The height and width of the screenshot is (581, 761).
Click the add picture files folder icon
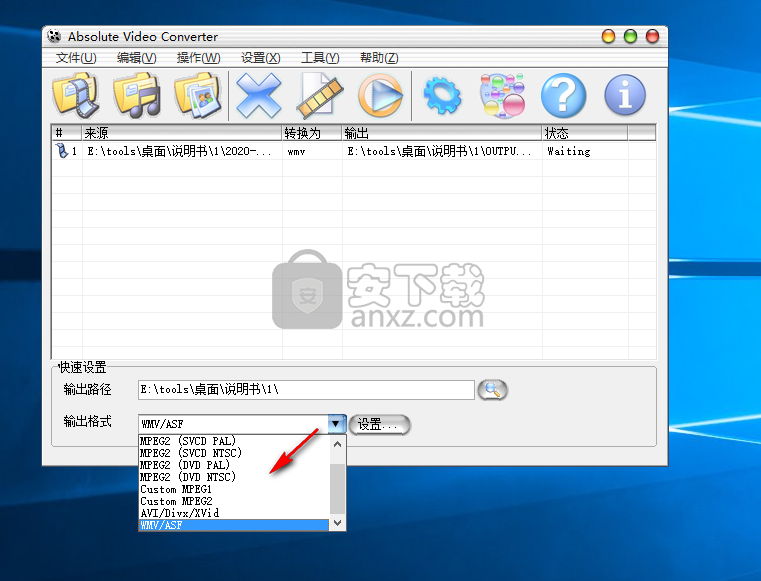198,95
